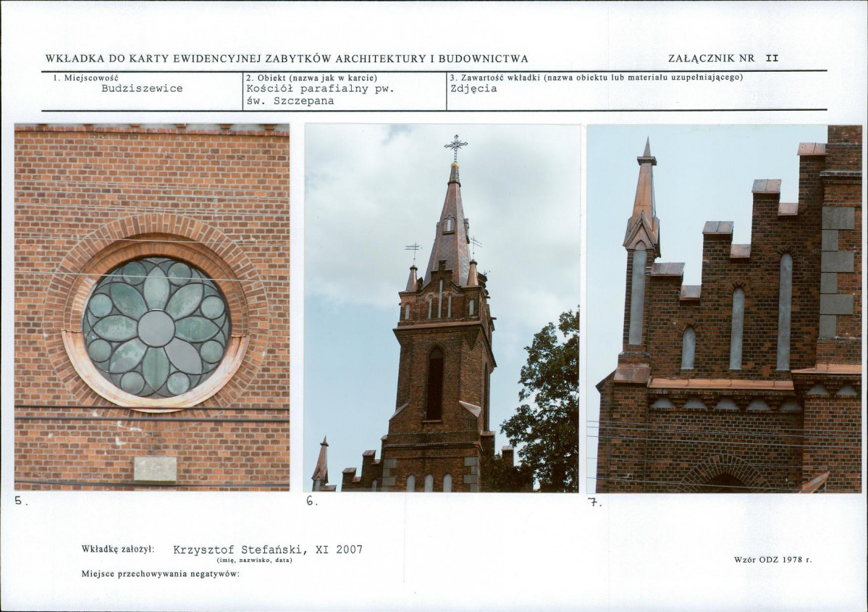The image size is (868, 612).
Task: Click the stepped brick gable photo numbered 7
Action: click(x=724, y=309)
